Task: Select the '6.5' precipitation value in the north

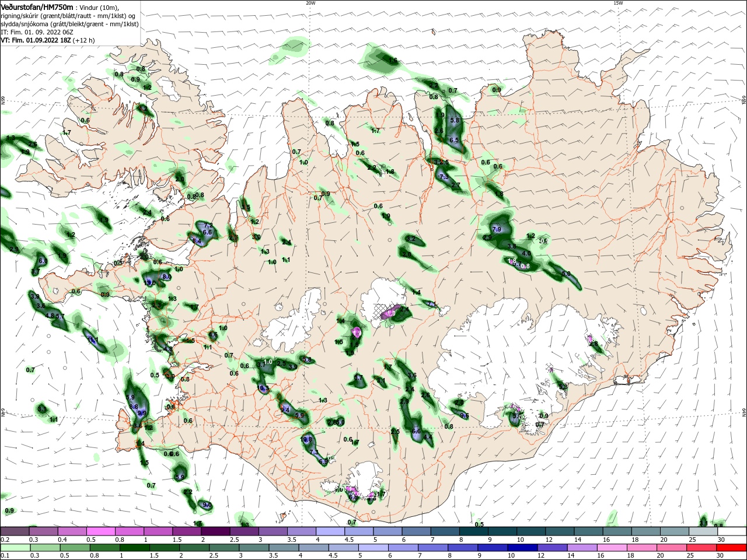Action: pyautogui.click(x=455, y=140)
